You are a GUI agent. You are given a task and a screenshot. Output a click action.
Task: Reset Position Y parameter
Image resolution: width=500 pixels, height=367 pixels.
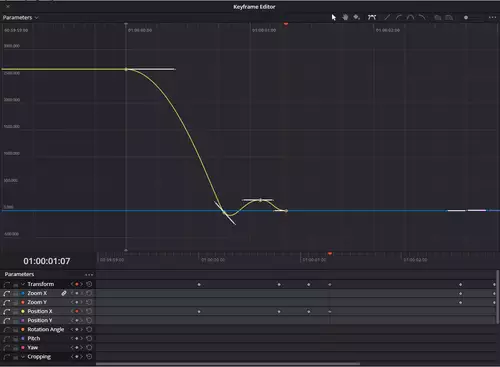tap(89, 320)
